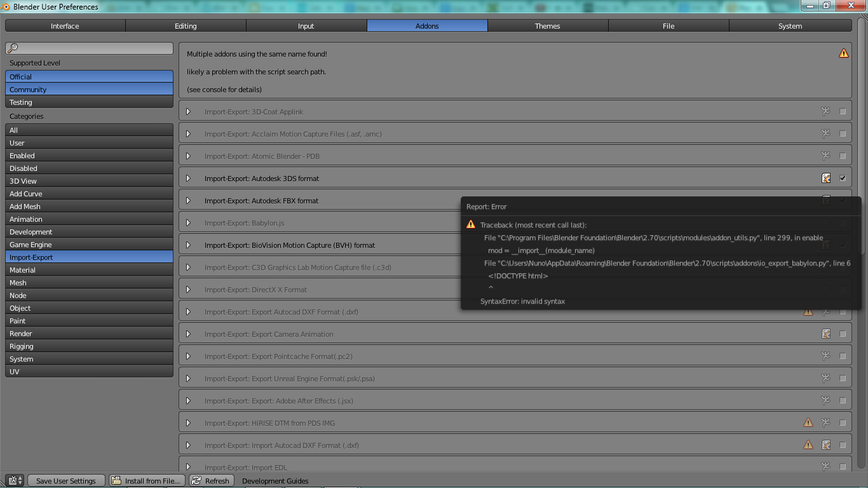The height and width of the screenshot is (488, 868).
Task: Click into the addon search field
Action: tap(89, 48)
